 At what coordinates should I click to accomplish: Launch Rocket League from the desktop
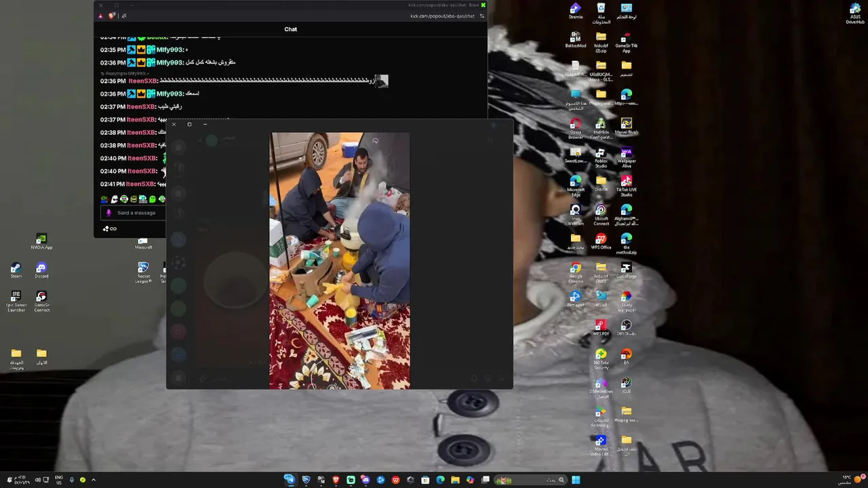pos(143,273)
